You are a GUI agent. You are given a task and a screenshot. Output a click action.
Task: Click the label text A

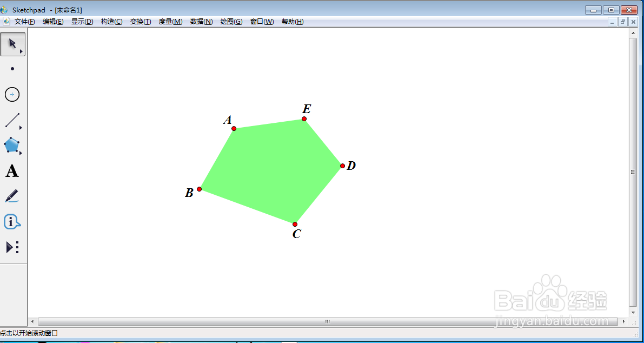(x=228, y=120)
